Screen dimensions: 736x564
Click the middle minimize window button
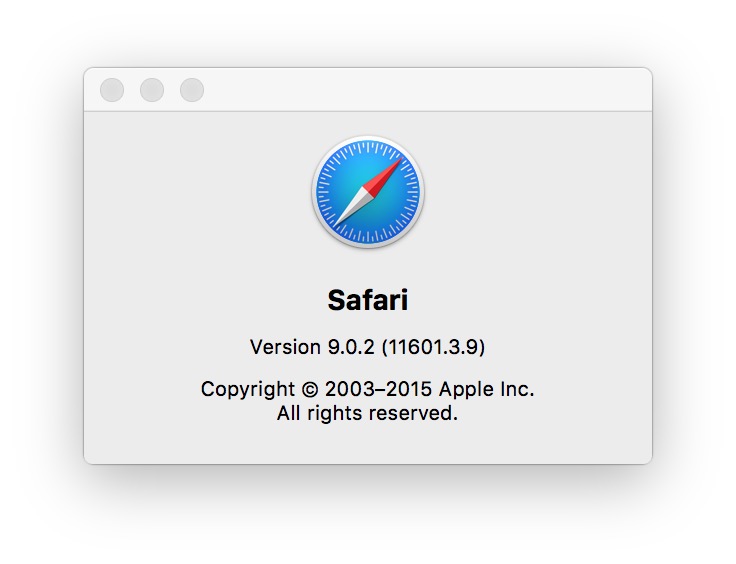(x=152, y=90)
